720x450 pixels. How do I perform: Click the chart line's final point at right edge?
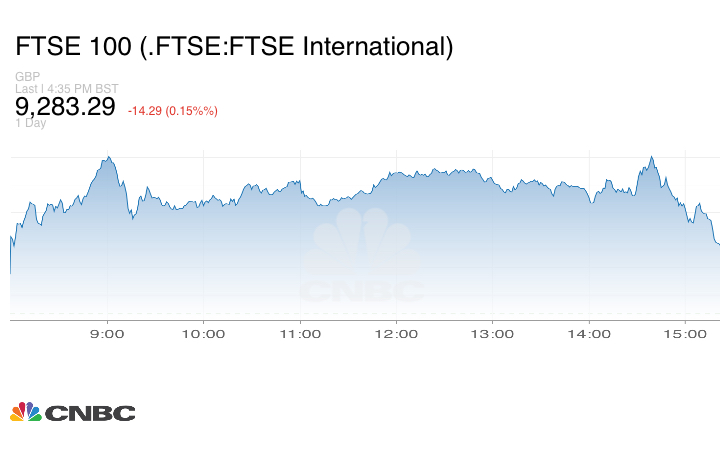point(718,244)
